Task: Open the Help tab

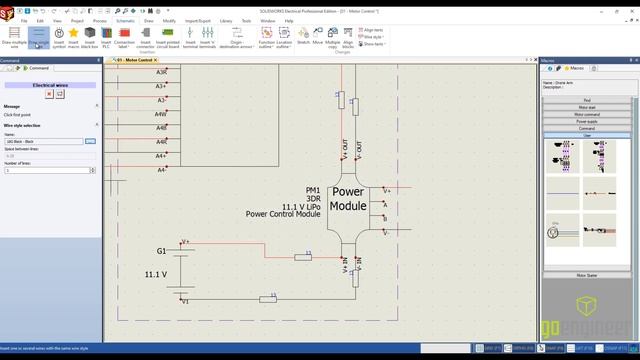Action: tap(289, 21)
